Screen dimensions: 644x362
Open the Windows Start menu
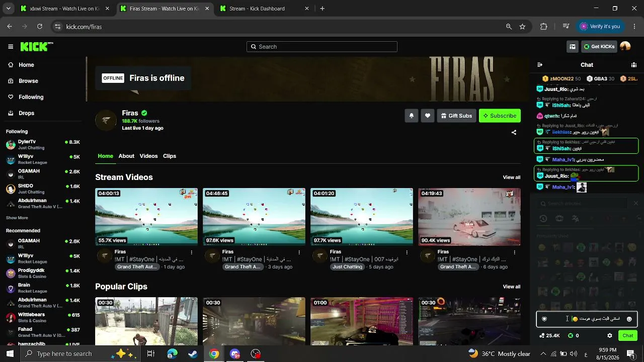[x=10, y=354]
